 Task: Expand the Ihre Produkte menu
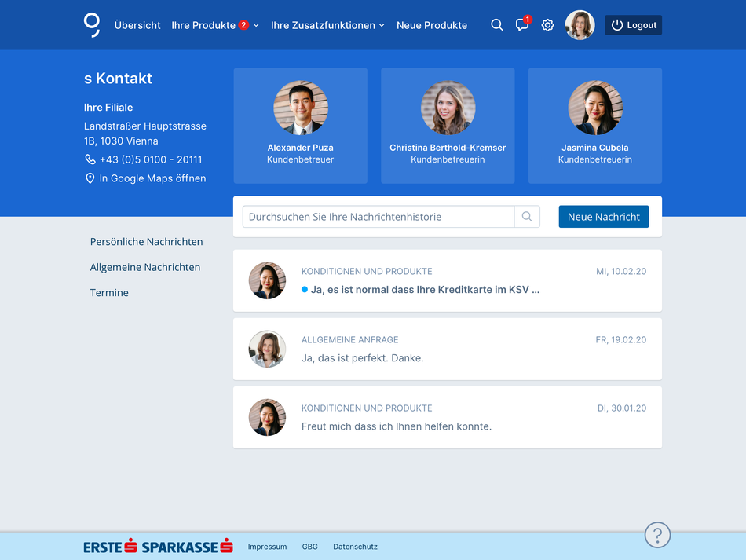215,25
